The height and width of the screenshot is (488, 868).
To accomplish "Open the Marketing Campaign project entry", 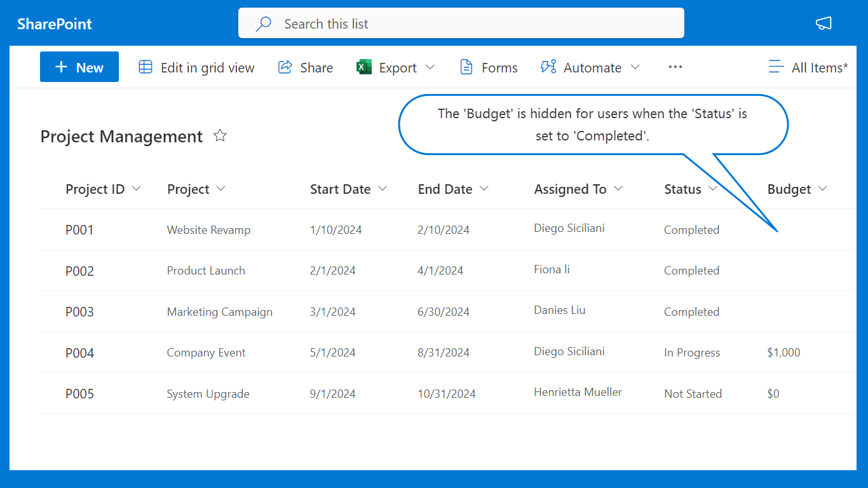I will coord(219,312).
